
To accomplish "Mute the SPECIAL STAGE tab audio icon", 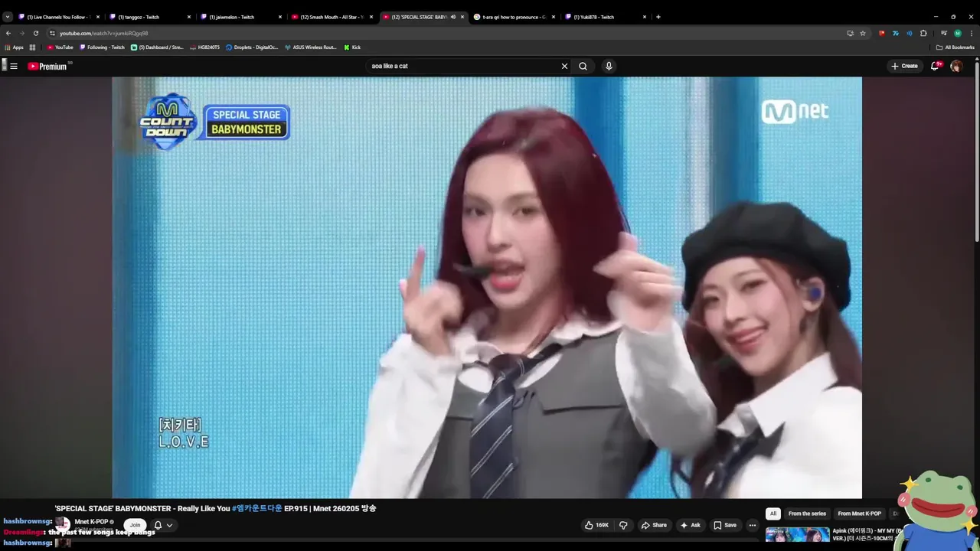I will tap(452, 17).
